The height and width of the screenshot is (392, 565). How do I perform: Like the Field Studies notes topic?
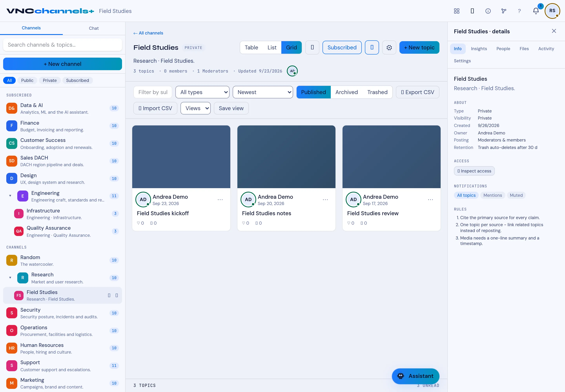tap(246, 223)
